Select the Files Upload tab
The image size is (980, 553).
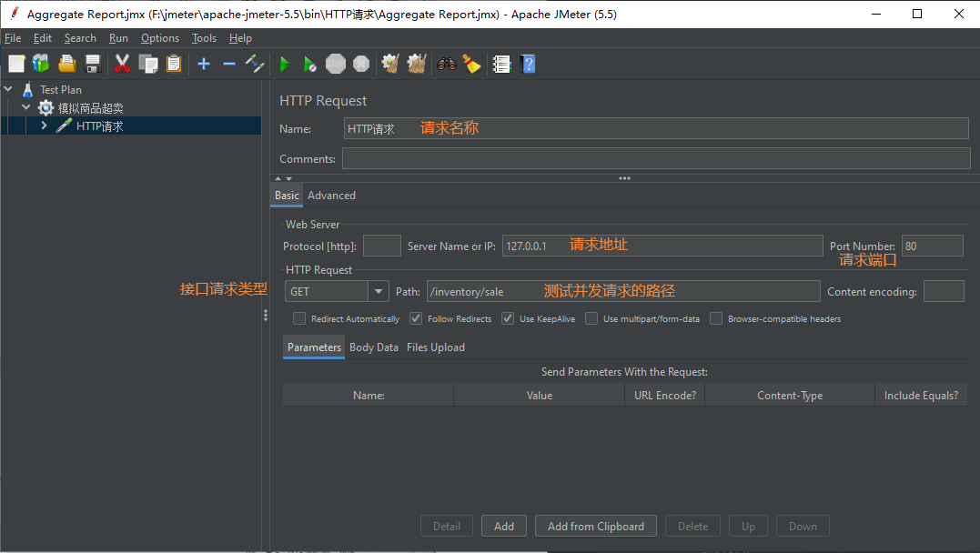(436, 347)
